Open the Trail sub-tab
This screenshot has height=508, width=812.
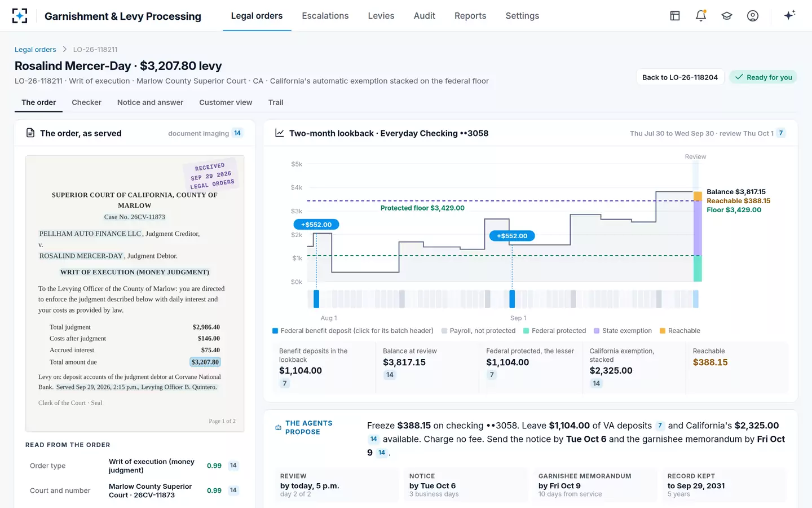coord(276,103)
